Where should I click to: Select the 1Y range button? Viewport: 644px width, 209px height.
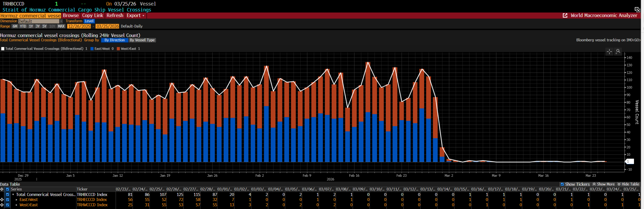tap(31, 26)
